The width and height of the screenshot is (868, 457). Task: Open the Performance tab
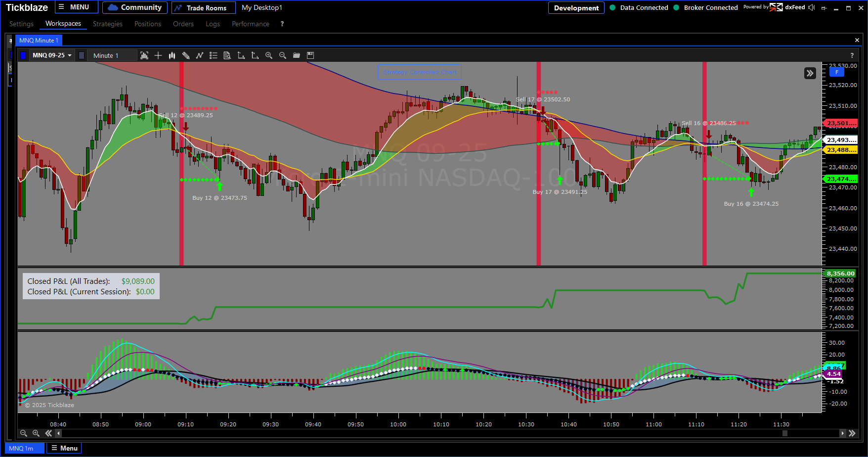click(250, 24)
